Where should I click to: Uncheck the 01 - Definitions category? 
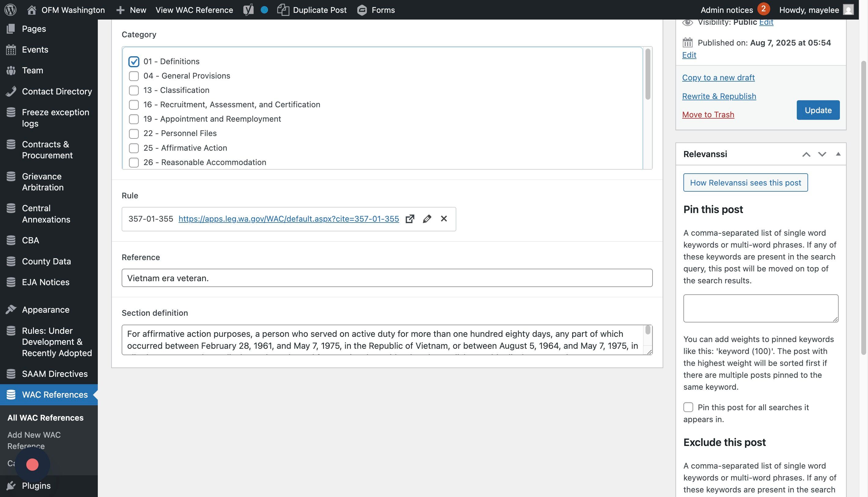point(134,61)
